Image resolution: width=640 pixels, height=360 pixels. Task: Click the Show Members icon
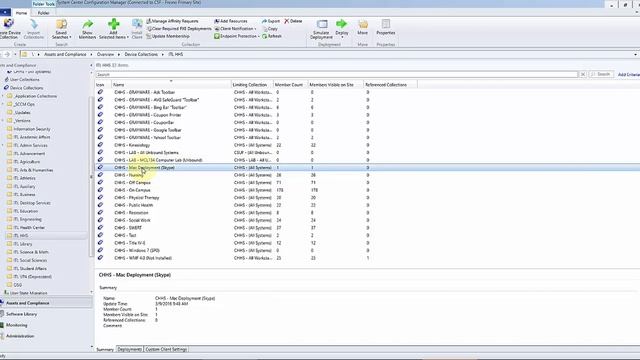point(87,24)
